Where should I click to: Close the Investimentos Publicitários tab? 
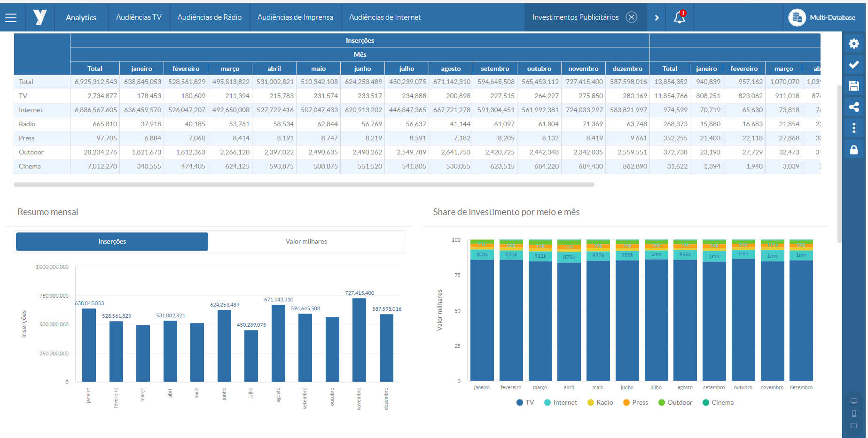tap(632, 17)
